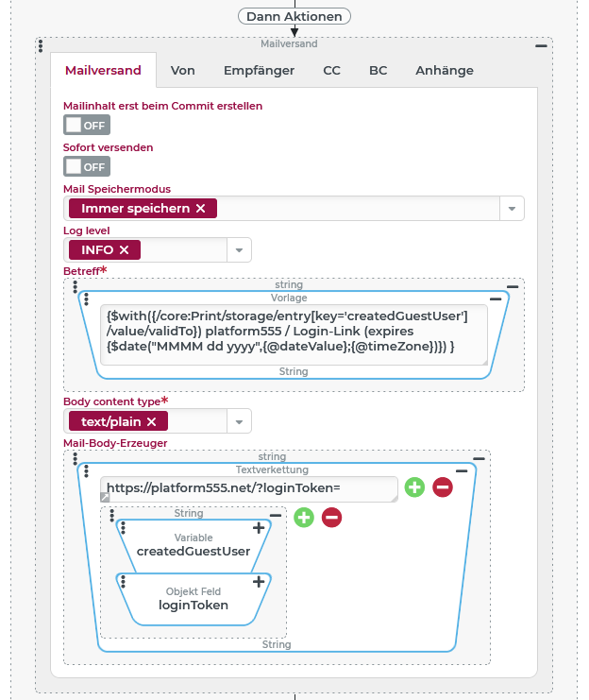This screenshot has width=589, height=700.
Task: Remove the INFO log level tag
Action: (124, 249)
